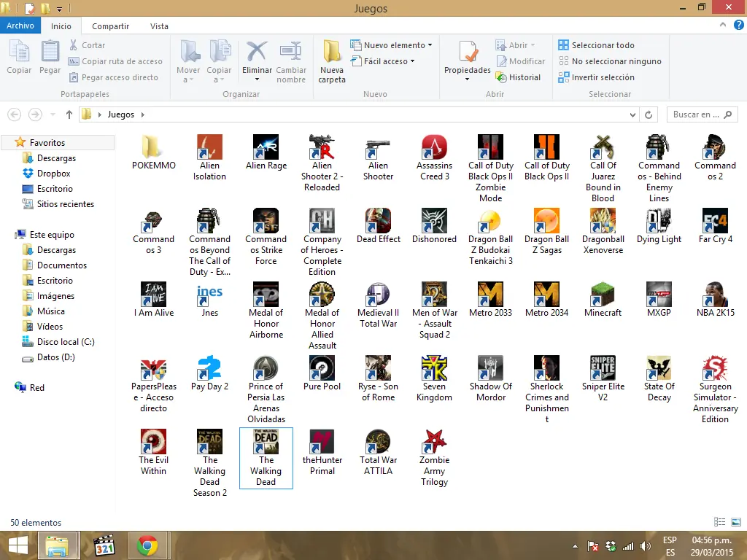Open Media Player Classic from taskbar
This screenshot has width=747, height=560.
click(104, 545)
